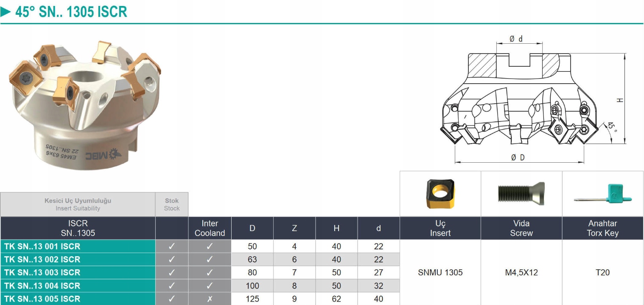Click the teal arrow before the title
This screenshot has width=644, height=305.
tap(6, 12)
